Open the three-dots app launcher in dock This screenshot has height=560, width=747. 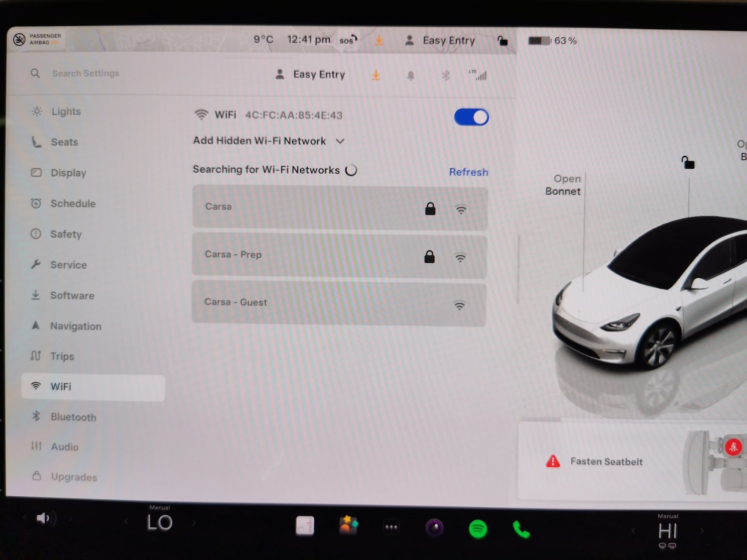(391, 526)
